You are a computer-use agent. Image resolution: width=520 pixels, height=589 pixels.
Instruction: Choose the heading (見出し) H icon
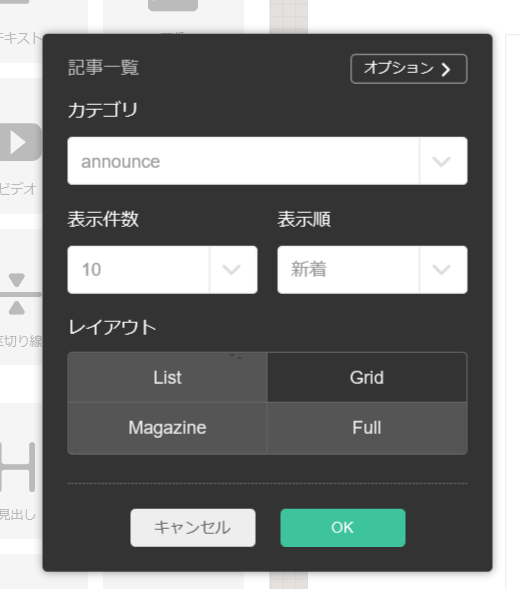click(x=18, y=467)
